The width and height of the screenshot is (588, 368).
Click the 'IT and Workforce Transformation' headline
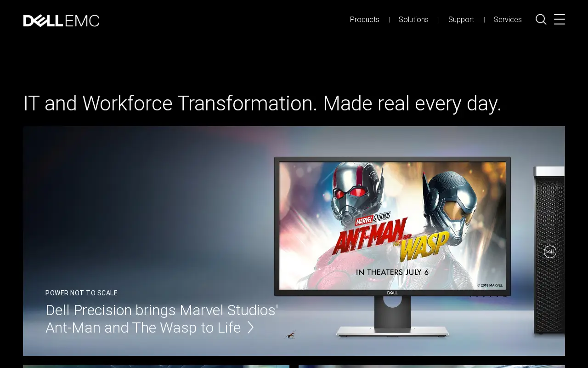point(262,103)
